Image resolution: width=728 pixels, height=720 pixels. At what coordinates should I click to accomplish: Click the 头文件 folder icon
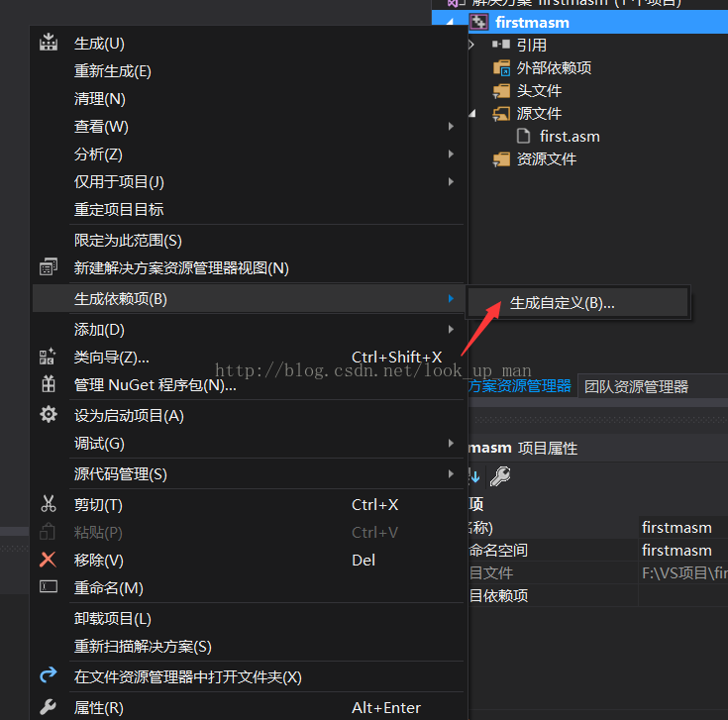coord(501,90)
